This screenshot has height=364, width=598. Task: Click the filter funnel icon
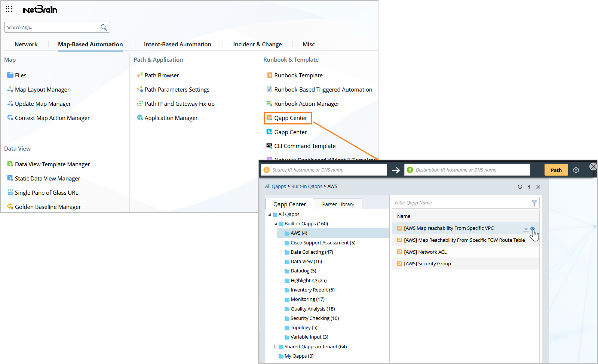[x=534, y=203]
